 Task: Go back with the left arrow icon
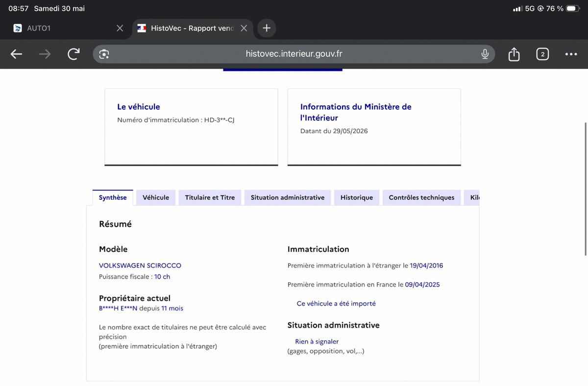point(16,54)
